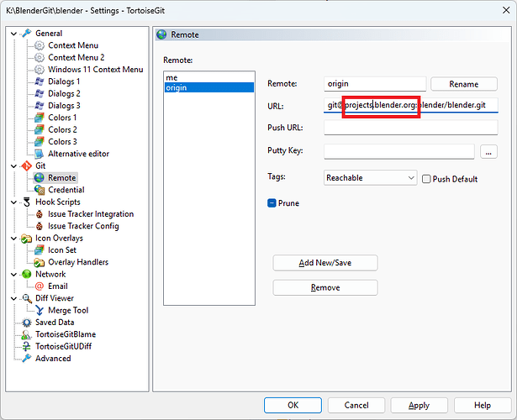517x420 pixels.
Task: Click the Remove button
Action: click(x=325, y=287)
